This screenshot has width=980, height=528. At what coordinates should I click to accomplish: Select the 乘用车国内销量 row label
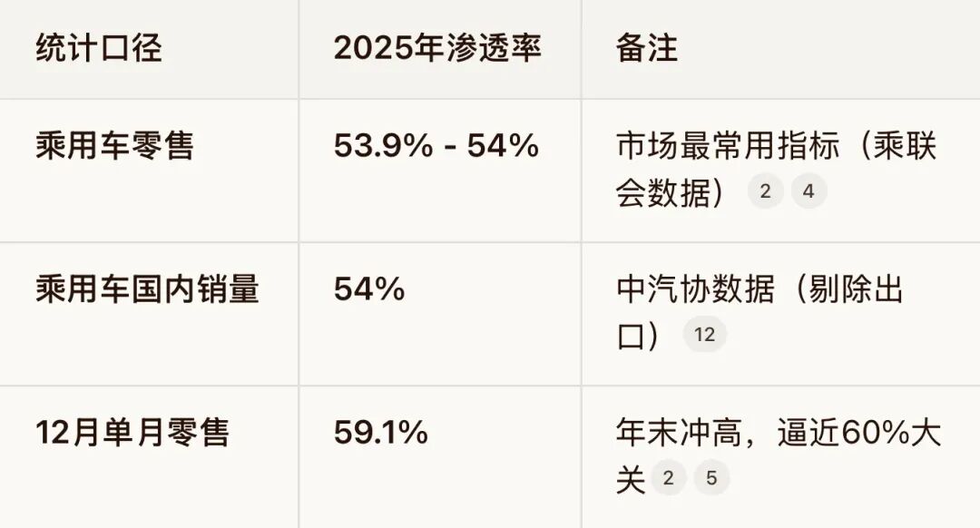click(x=147, y=289)
